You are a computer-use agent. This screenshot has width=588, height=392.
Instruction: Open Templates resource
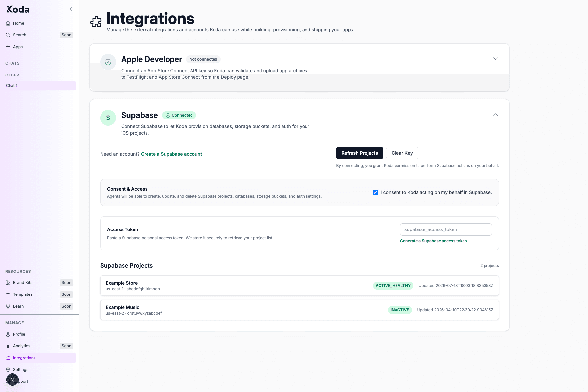(39, 294)
